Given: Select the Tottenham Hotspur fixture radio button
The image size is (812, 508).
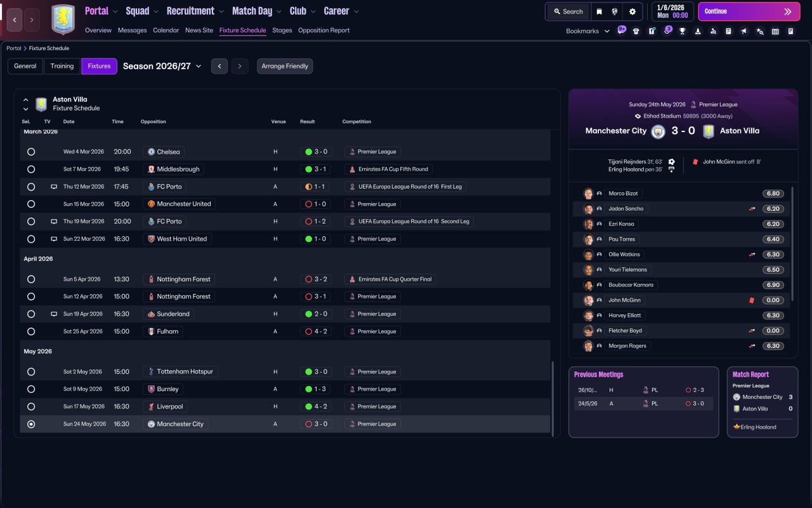Looking at the screenshot, I should coord(31,371).
